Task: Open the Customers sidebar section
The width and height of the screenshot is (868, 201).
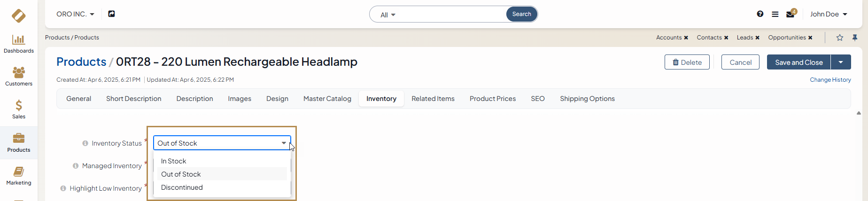Action: coord(19,77)
